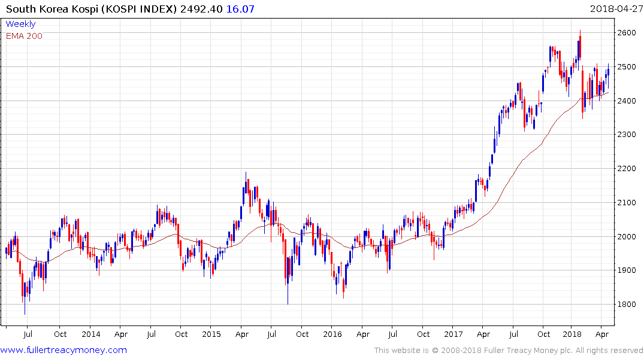Click the 2500 price axis label

(x=627, y=67)
